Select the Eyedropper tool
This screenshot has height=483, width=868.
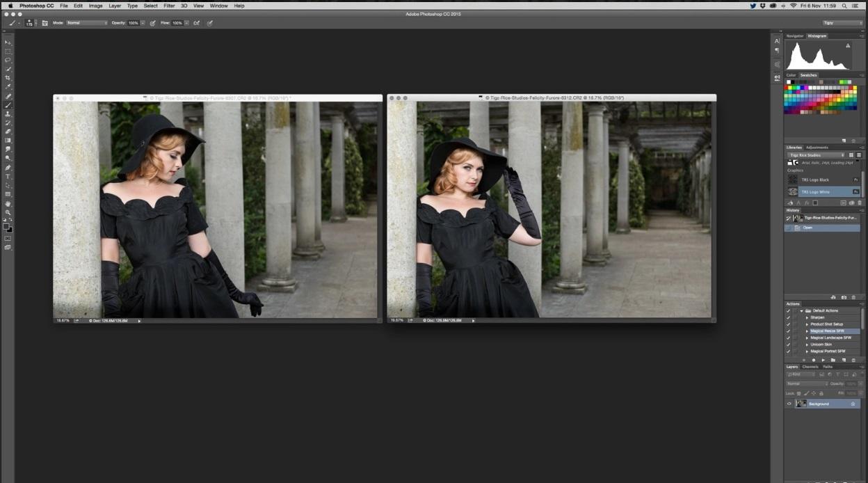tap(8, 87)
